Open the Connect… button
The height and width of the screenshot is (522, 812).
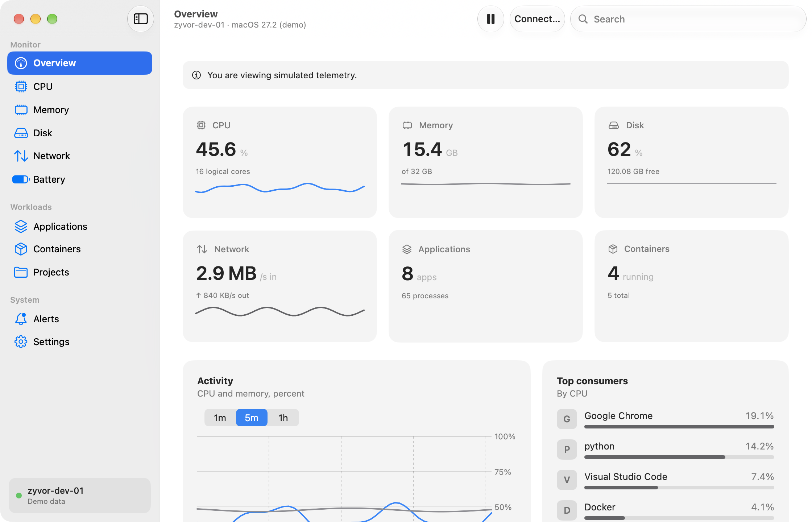point(537,19)
